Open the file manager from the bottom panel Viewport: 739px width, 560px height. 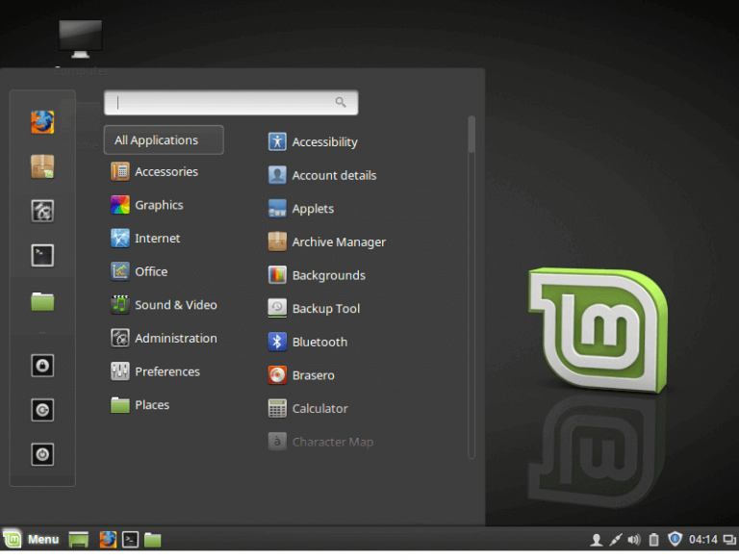point(153,540)
